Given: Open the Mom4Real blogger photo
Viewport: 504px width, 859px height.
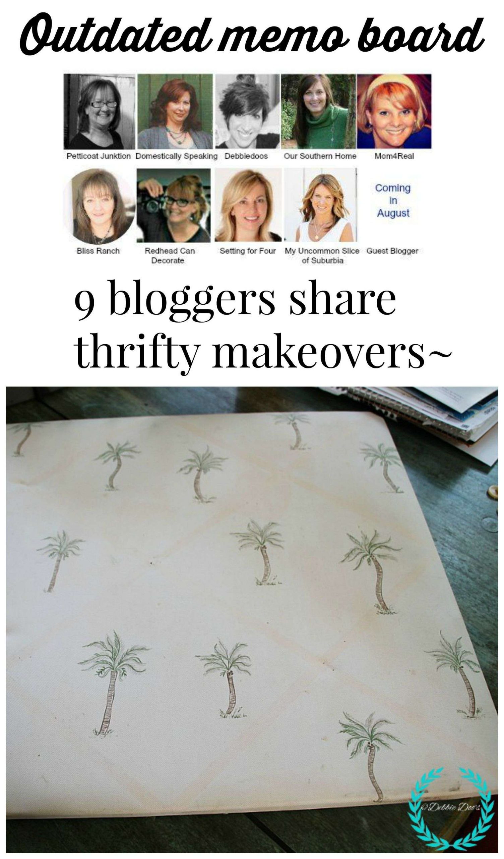Looking at the screenshot, I should 394,111.
